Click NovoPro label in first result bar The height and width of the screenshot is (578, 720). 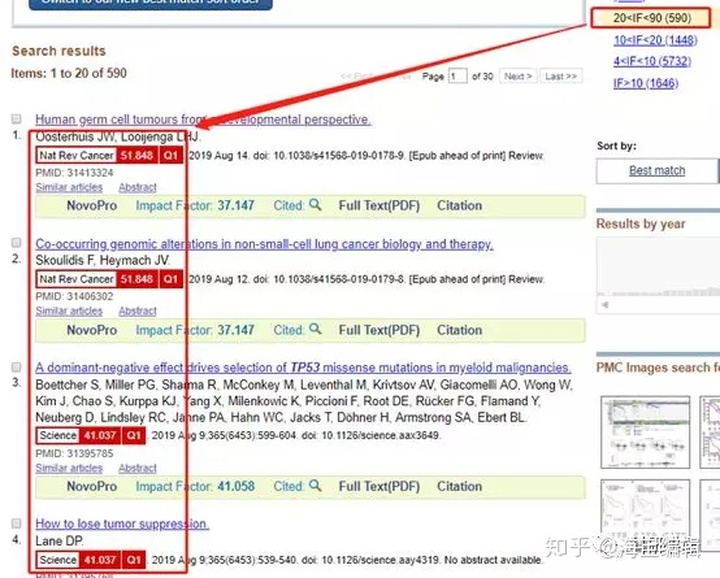tap(92, 206)
